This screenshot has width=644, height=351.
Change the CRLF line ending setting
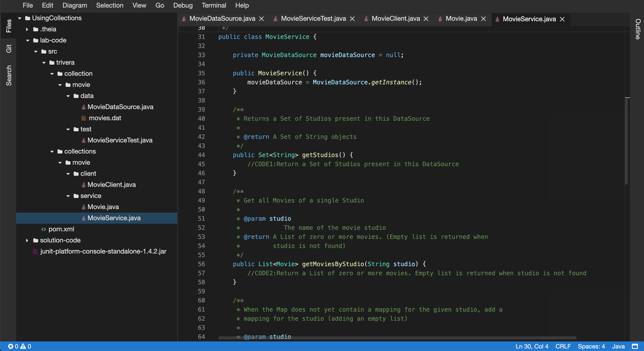point(563,346)
